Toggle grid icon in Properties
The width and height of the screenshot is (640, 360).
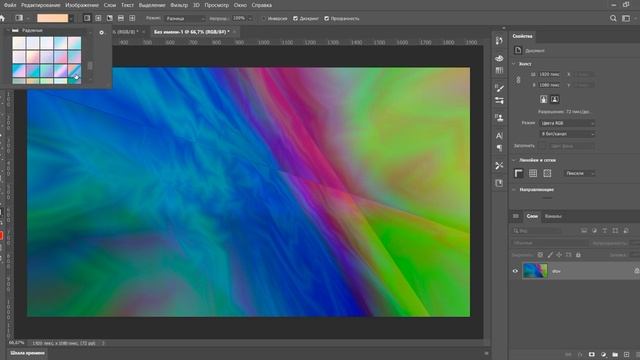click(533, 173)
